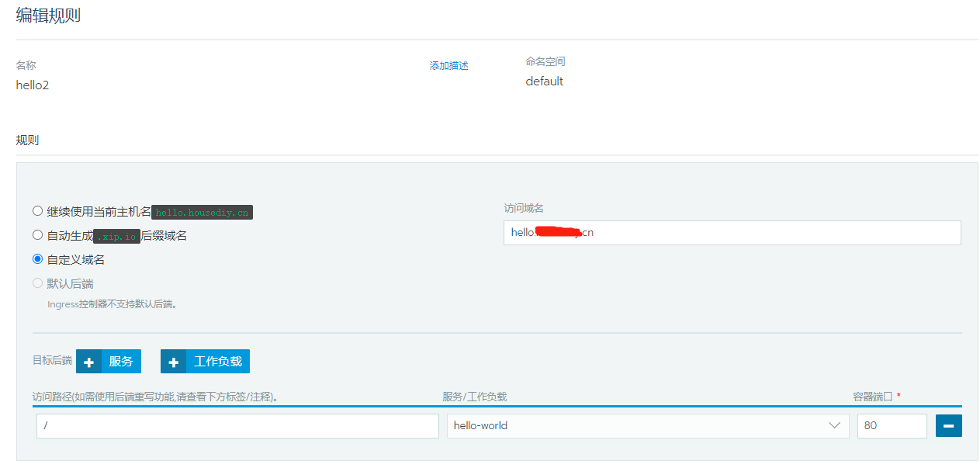
Task: Select the disabled 默认后端 radio
Action: click(x=38, y=283)
